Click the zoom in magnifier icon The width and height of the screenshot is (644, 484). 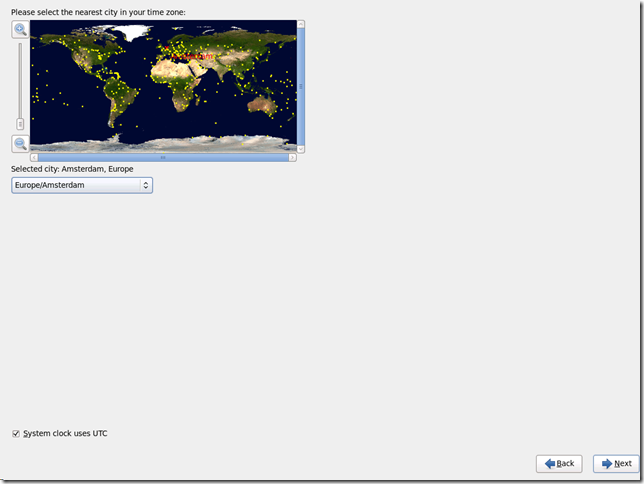(20, 30)
